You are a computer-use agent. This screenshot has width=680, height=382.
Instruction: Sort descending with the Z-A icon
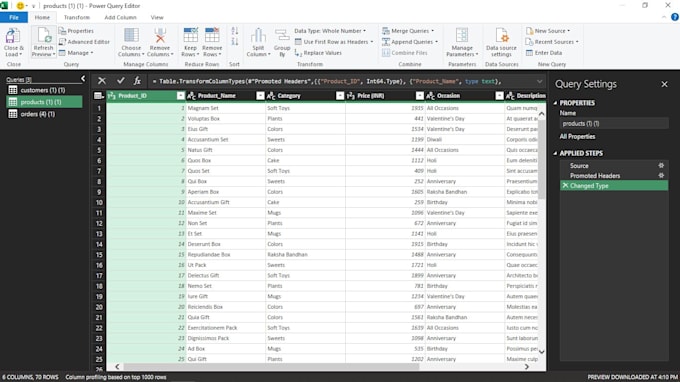point(235,42)
